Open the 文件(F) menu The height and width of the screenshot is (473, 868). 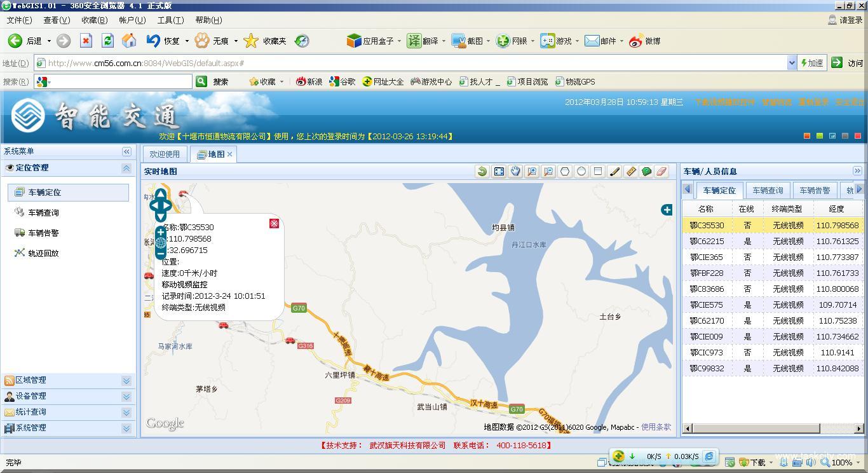click(x=19, y=20)
